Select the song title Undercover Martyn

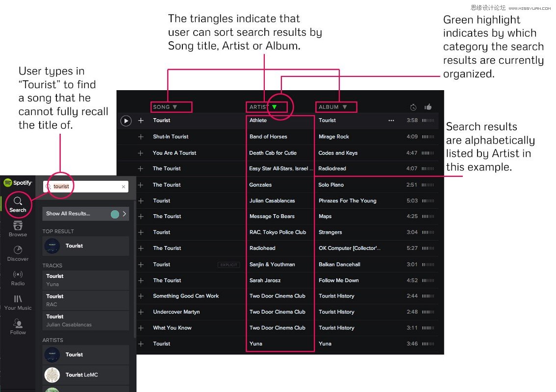pyautogui.click(x=176, y=312)
